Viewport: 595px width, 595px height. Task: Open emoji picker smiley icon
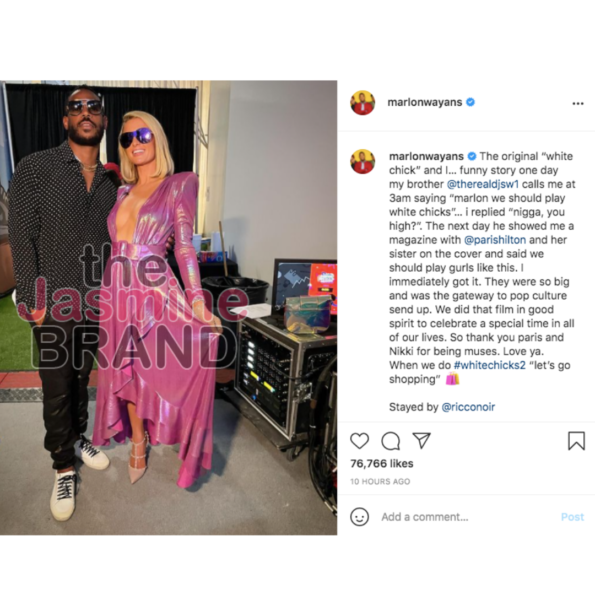click(359, 516)
